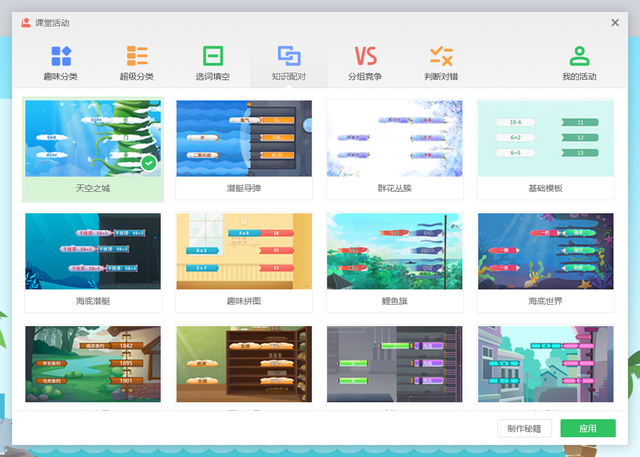Select the 选词填空 activity icon

pyautogui.click(x=213, y=56)
